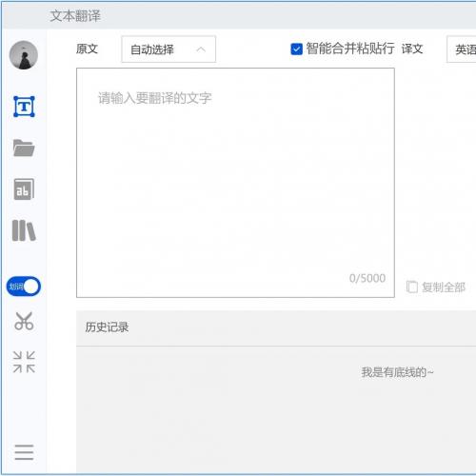Screen dimensions: 476x476
Task: Click into the 请输入要翻译的文字 text box
Action: pyautogui.click(x=235, y=183)
